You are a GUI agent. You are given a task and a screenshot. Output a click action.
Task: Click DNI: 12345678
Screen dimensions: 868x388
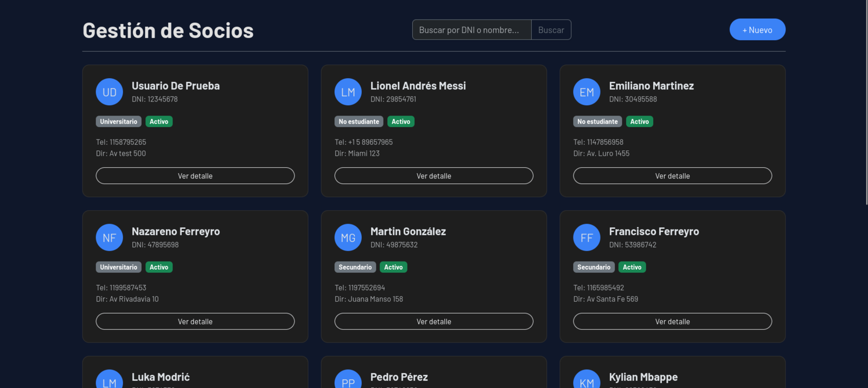155,99
